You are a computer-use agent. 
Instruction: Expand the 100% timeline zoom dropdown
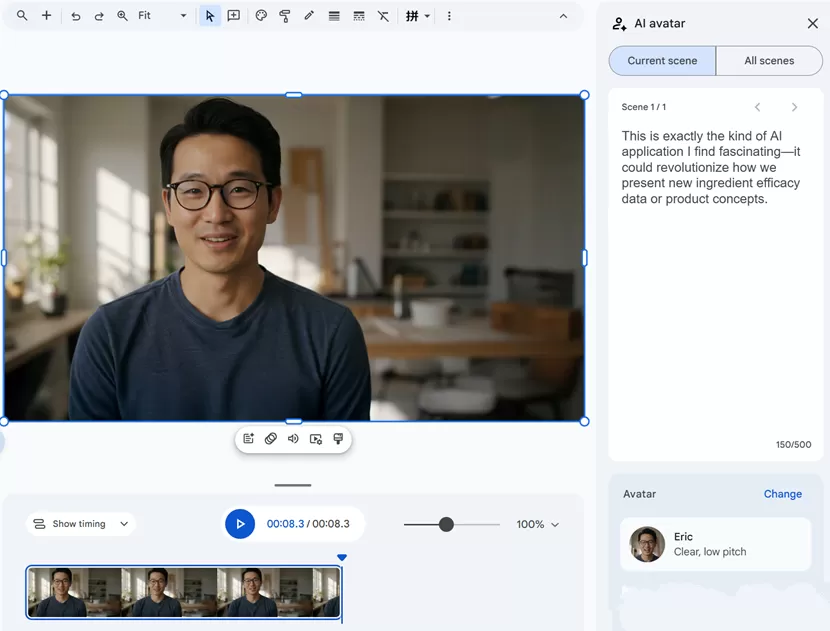tap(538, 525)
